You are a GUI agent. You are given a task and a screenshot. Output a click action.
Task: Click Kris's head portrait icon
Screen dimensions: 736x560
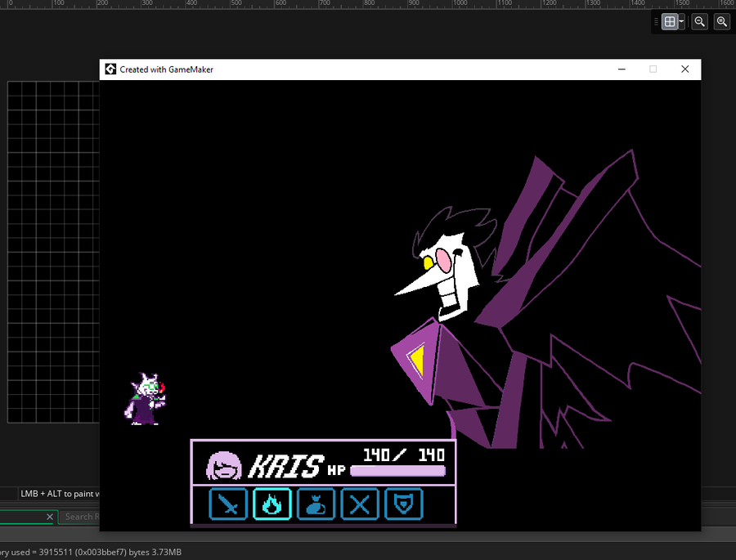[224, 466]
